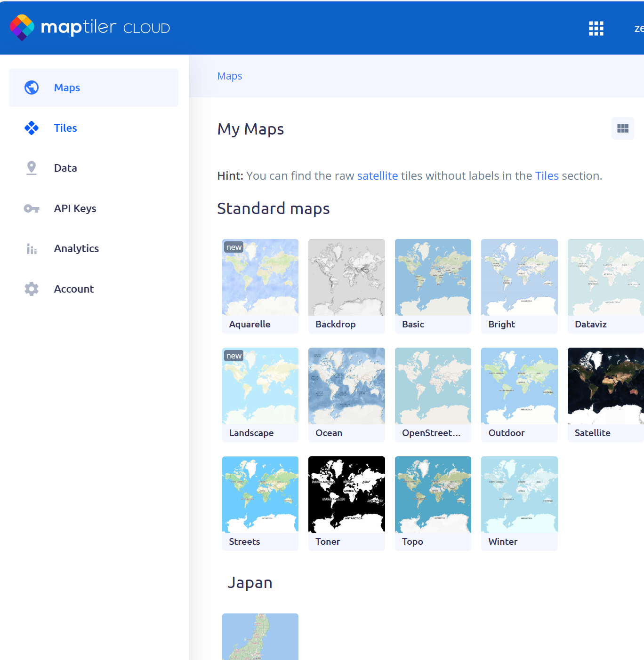Go to Analytics in the sidebar
Screen dimensions: 644x660
point(76,248)
